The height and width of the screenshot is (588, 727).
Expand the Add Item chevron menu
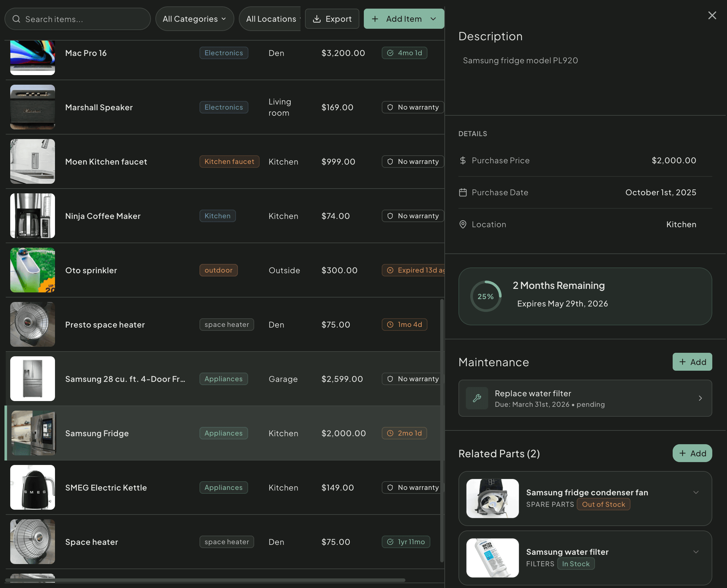(x=433, y=19)
